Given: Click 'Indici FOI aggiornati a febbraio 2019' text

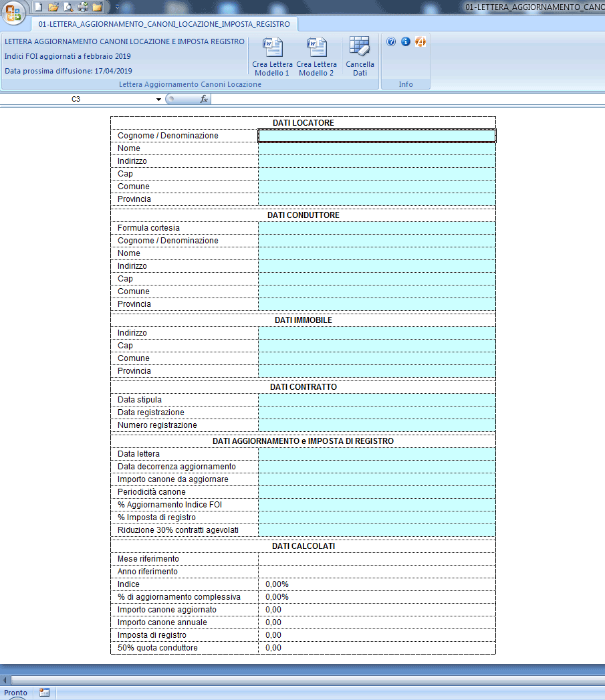Looking at the screenshot, I should (68, 56).
